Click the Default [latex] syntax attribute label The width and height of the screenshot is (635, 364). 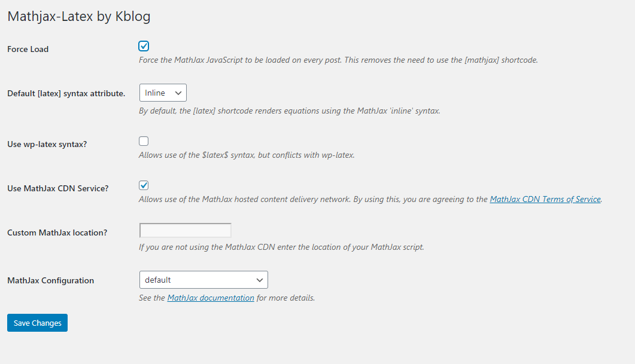click(x=66, y=93)
